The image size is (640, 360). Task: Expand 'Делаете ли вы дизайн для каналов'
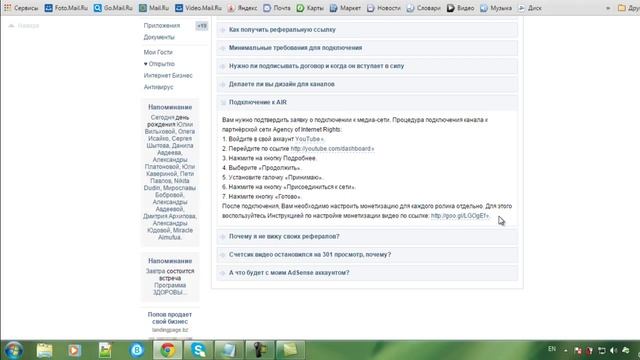tap(367, 84)
